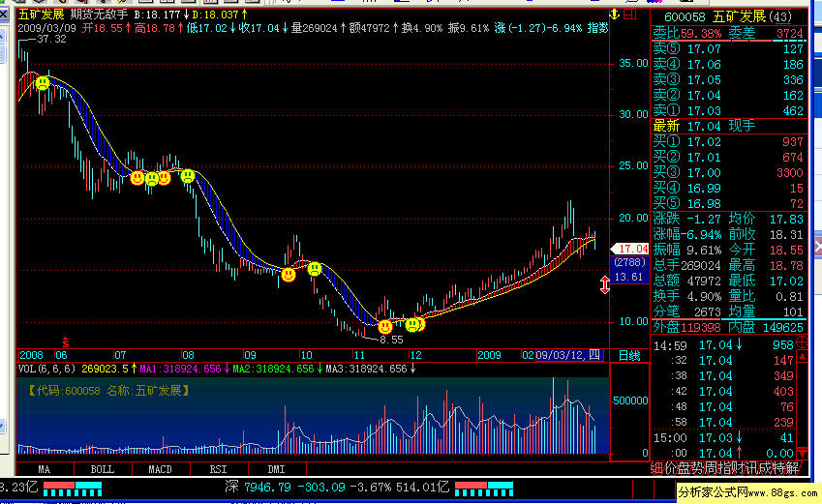
Task: Open the 势 tab under the tick list
Action: (x=698, y=468)
